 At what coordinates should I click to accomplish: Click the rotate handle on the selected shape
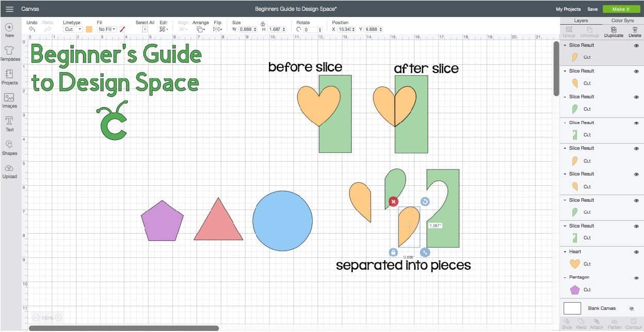click(x=425, y=201)
